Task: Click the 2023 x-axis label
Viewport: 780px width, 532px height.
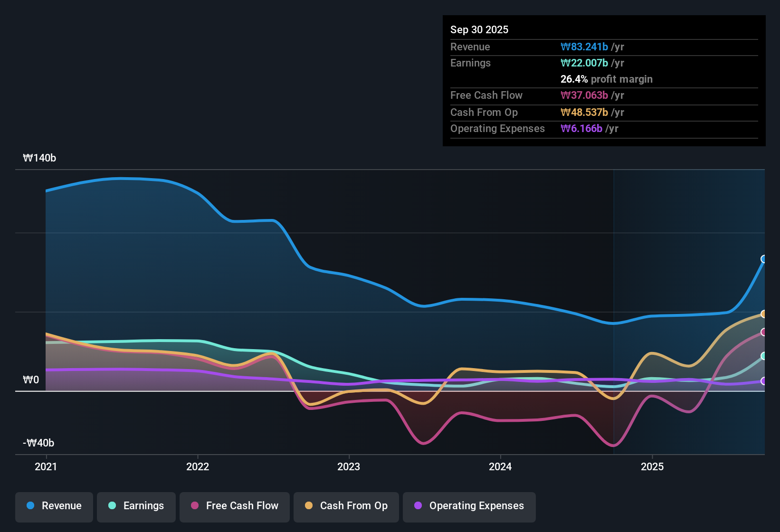Action: (349, 466)
